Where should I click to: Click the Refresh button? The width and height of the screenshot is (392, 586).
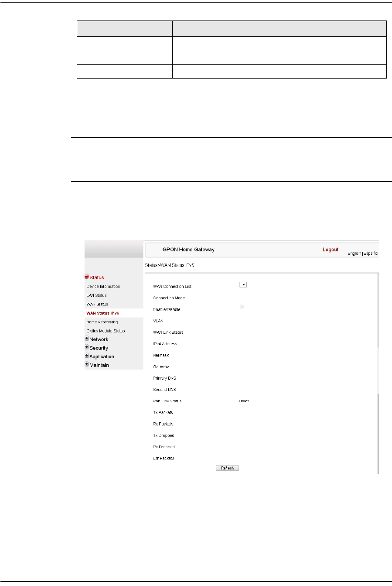tap(228, 468)
